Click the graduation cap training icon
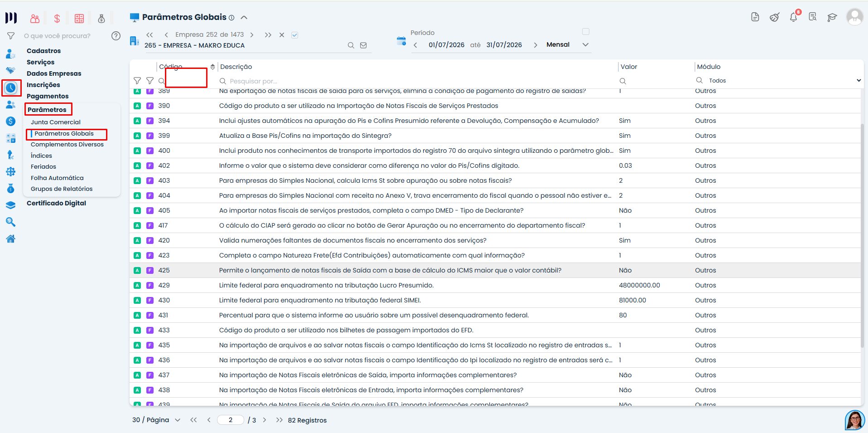This screenshot has height=433, width=868. point(832,17)
